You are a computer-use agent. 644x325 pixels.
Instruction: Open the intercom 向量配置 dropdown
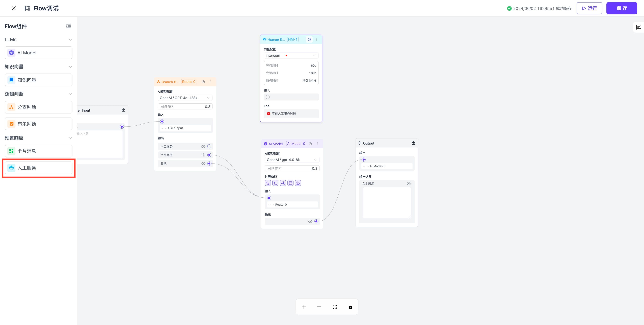pos(291,56)
